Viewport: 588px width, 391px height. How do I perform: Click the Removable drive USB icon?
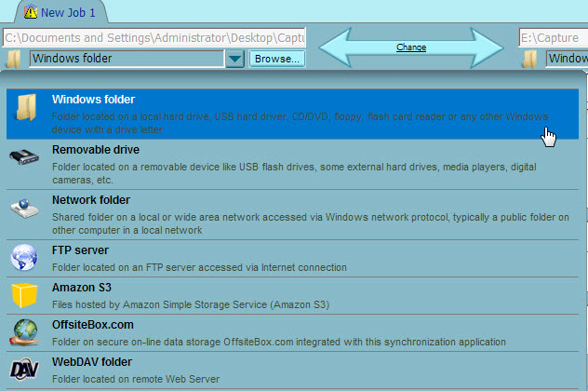(x=25, y=157)
